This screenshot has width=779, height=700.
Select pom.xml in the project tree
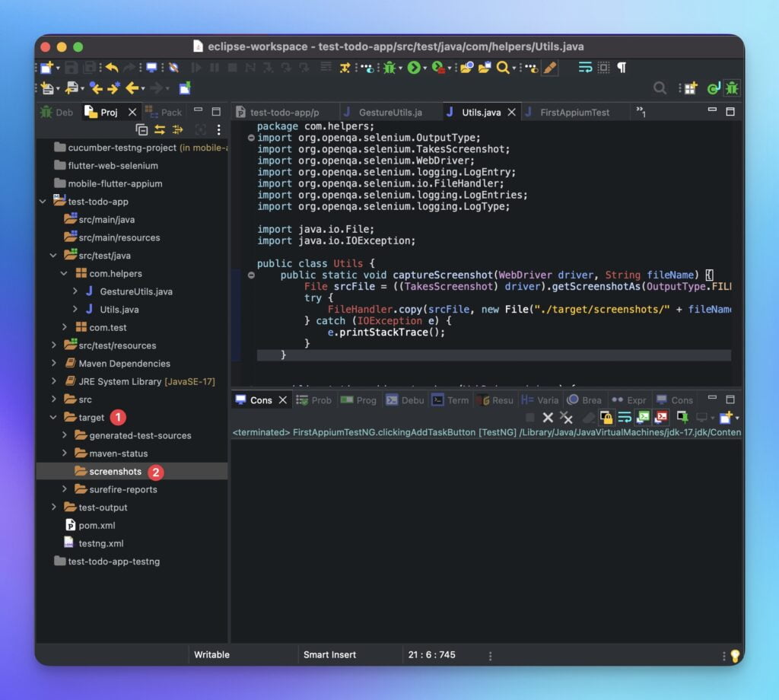point(97,525)
